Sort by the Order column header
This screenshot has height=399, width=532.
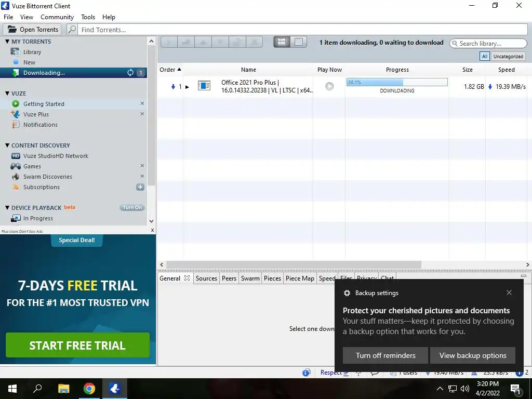point(170,70)
